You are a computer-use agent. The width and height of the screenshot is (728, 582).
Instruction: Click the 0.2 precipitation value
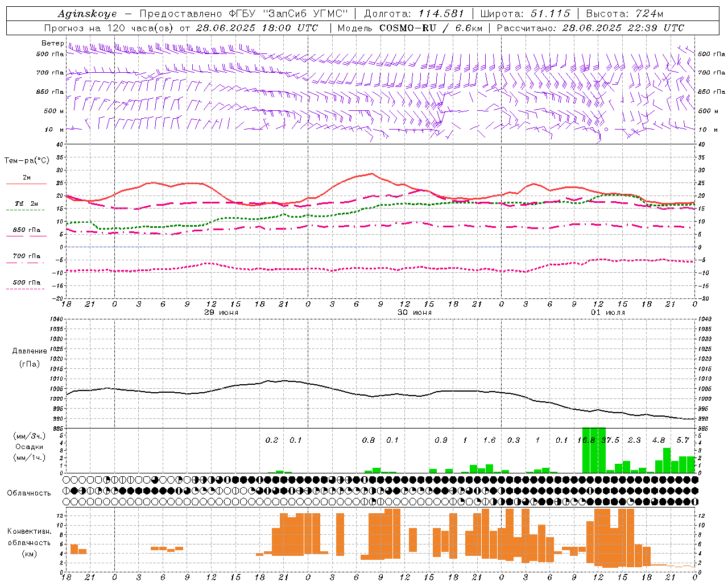pos(272,440)
